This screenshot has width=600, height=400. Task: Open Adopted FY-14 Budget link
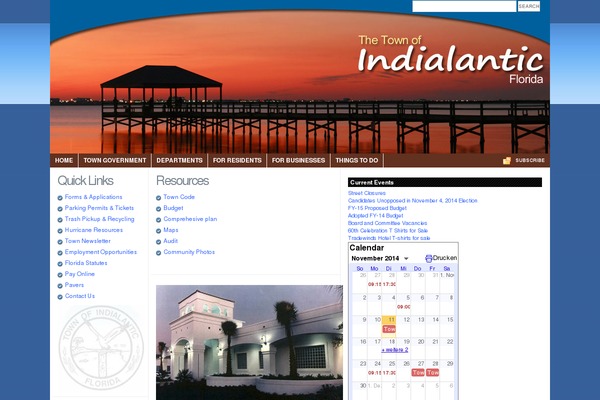375,216
